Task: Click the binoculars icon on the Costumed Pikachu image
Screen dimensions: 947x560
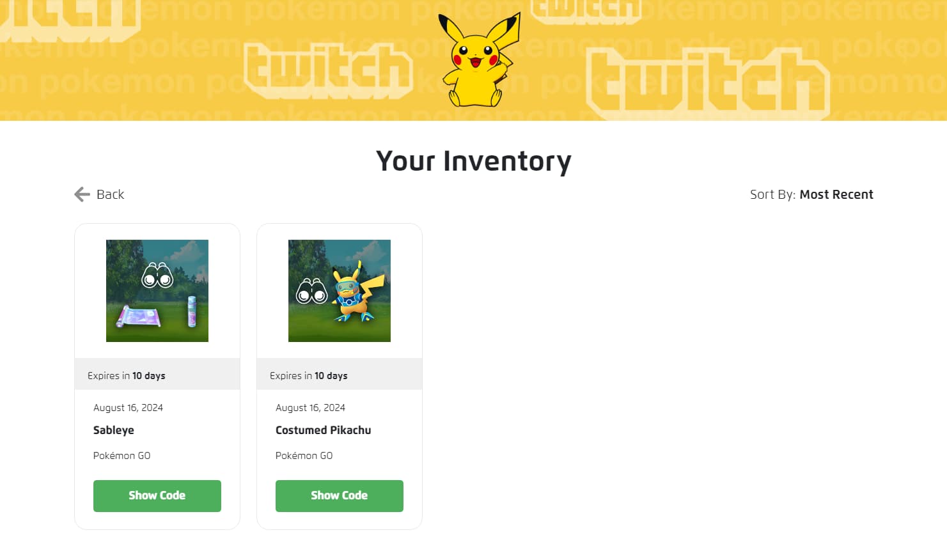Action: [x=311, y=292]
